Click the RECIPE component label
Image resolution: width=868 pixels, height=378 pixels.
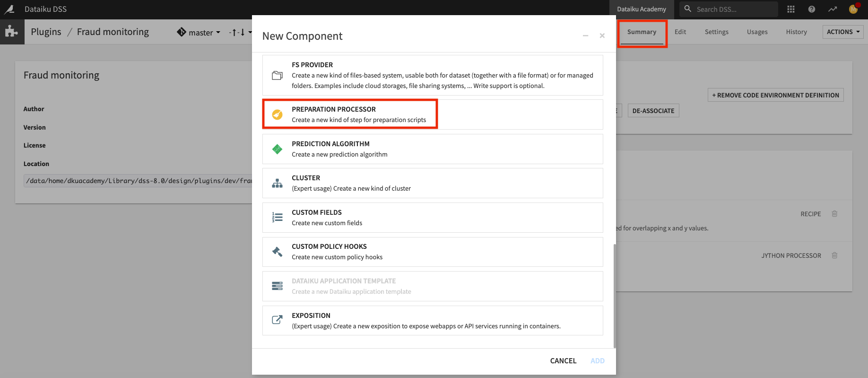click(x=810, y=214)
